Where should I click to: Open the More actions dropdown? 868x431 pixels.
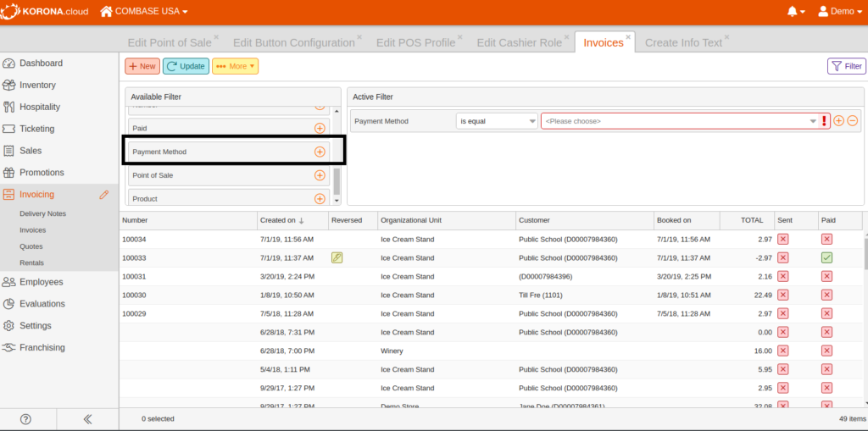(236, 66)
